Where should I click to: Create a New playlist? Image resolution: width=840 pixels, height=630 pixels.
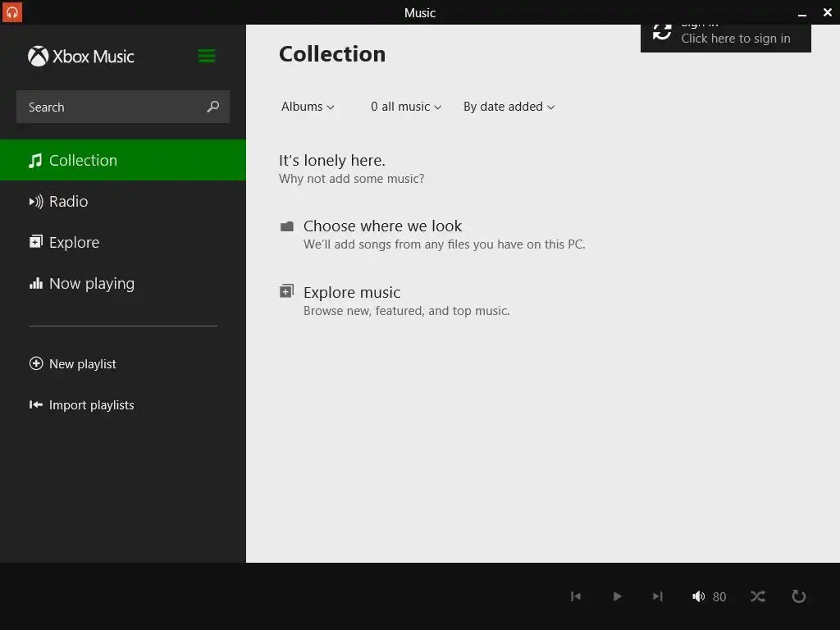73,363
